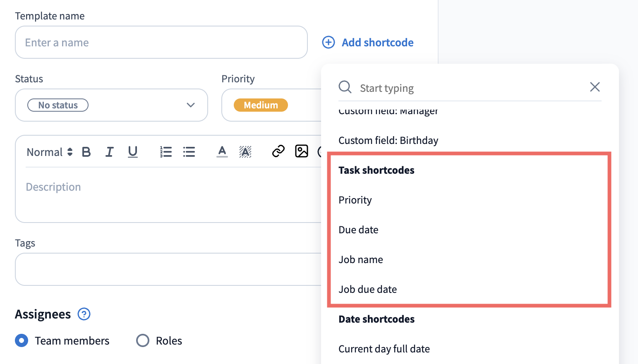
Task: Close the shortcode search panel
Action: pyautogui.click(x=595, y=87)
